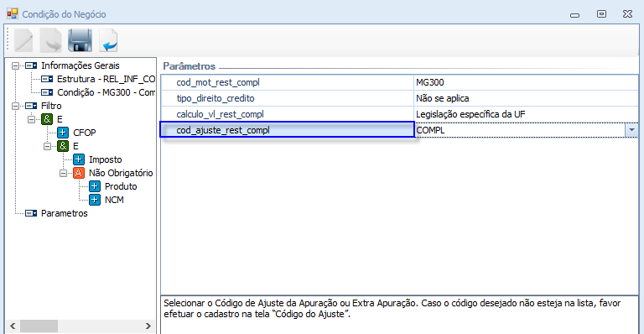This screenshot has height=334, width=644.
Task: Click the icon beside Parametros
Action: tap(31, 214)
